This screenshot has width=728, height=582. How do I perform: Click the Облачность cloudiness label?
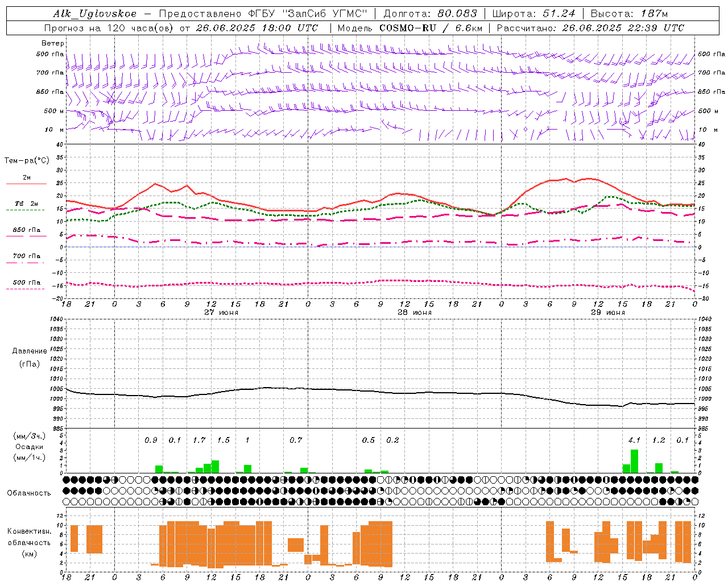(x=29, y=493)
